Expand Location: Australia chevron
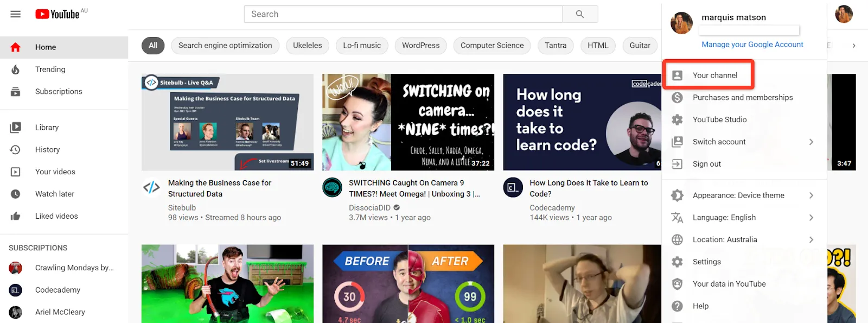The height and width of the screenshot is (323, 868). click(x=811, y=239)
